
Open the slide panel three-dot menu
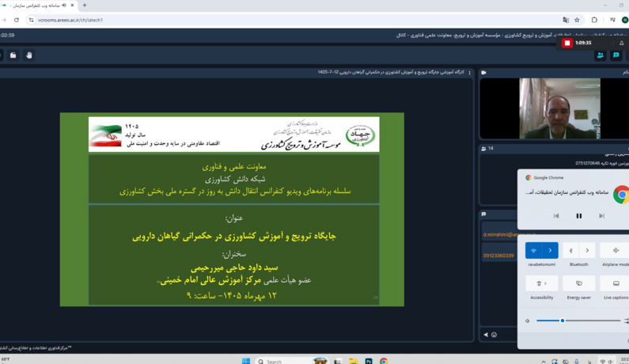point(469,73)
